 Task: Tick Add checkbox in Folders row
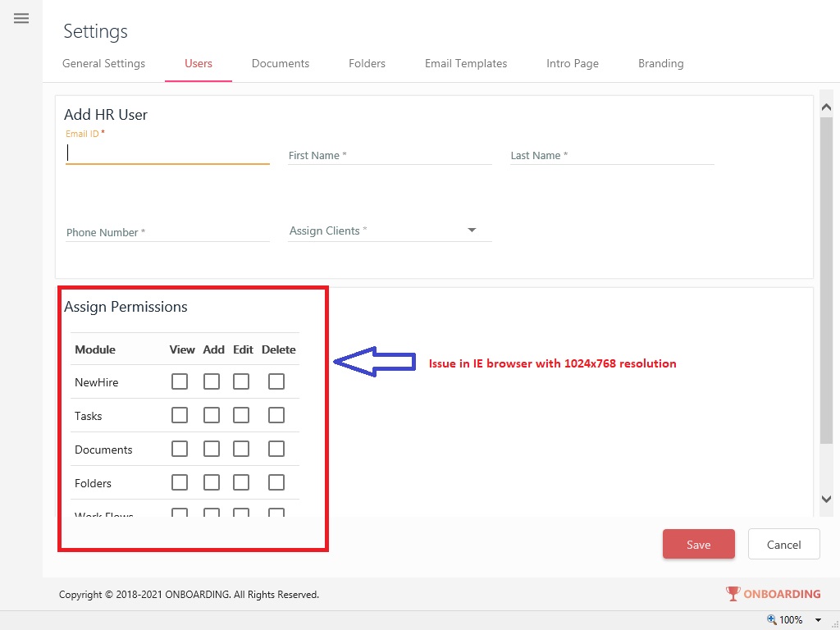212,482
